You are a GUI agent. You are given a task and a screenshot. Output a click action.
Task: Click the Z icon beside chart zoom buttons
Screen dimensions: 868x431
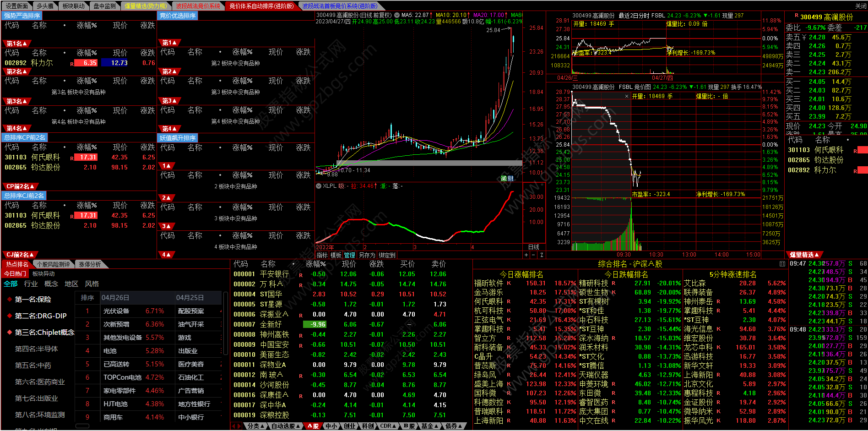[x=542, y=255]
